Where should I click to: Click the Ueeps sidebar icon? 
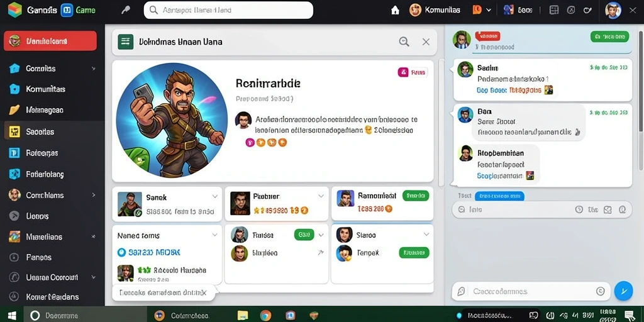(x=14, y=216)
